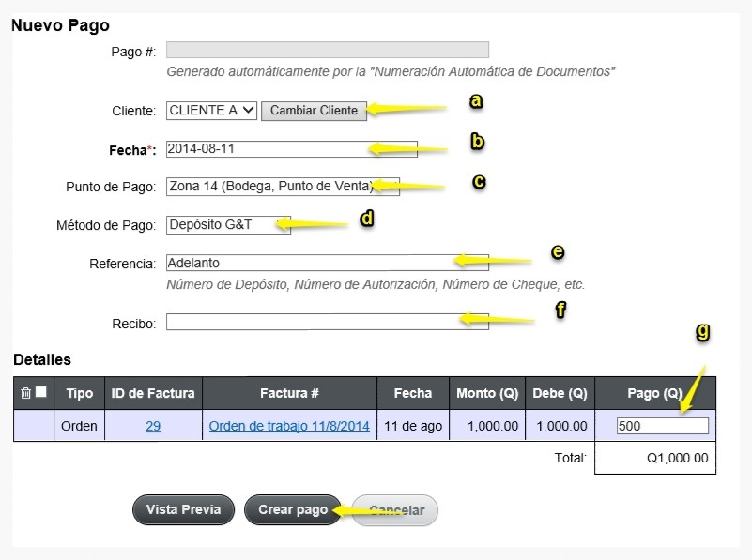The width and height of the screenshot is (752, 560).
Task: Click the Q1,000.00 total value
Action: (x=677, y=458)
